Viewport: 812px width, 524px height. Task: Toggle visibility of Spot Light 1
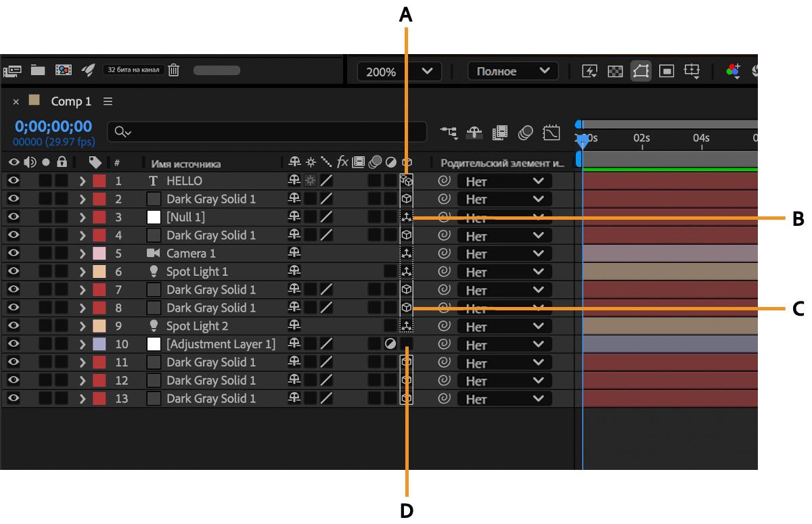14,271
